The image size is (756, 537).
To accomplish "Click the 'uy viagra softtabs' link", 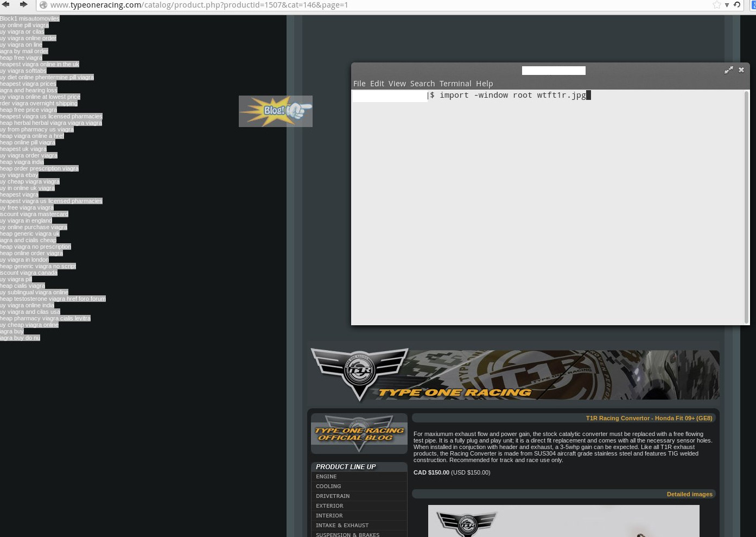I will (x=23, y=71).
